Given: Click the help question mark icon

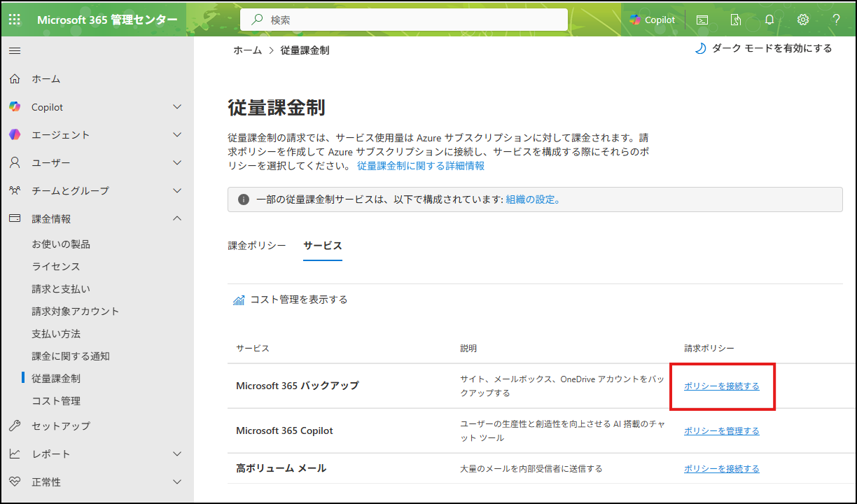Looking at the screenshot, I should 836,20.
